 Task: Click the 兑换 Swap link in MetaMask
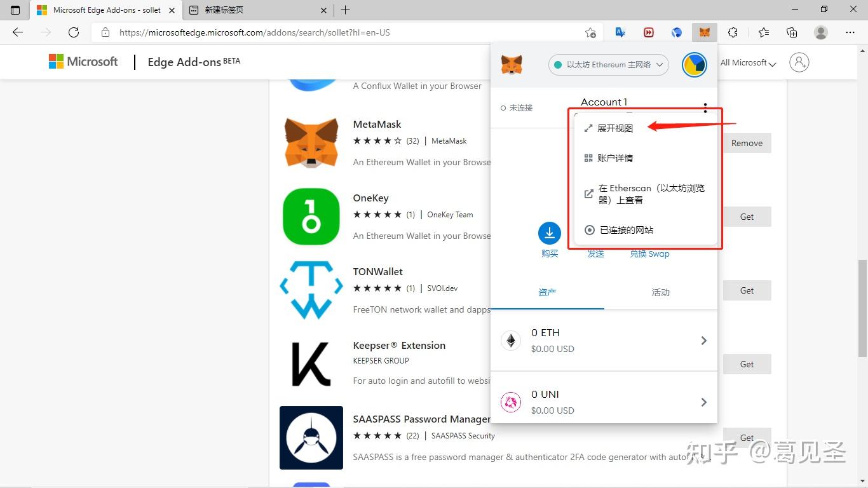(649, 254)
